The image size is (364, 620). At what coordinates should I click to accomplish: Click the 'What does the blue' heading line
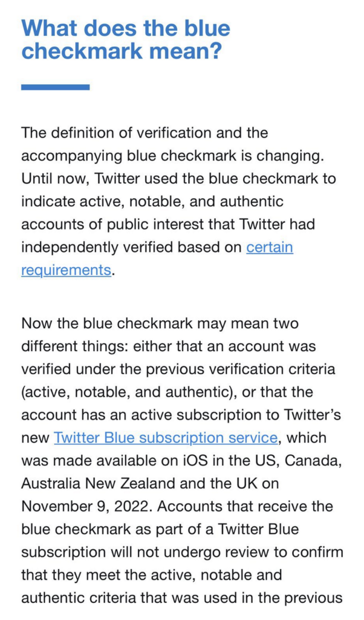click(x=126, y=28)
